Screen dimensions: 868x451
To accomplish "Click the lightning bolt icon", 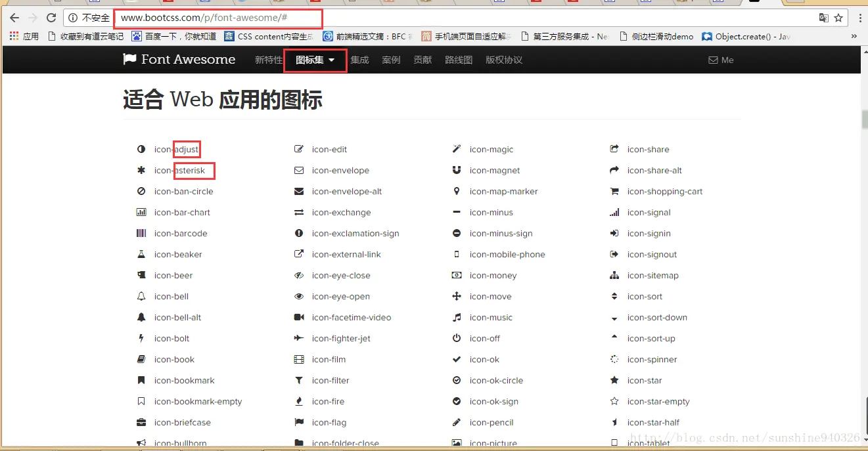I will 141,338.
